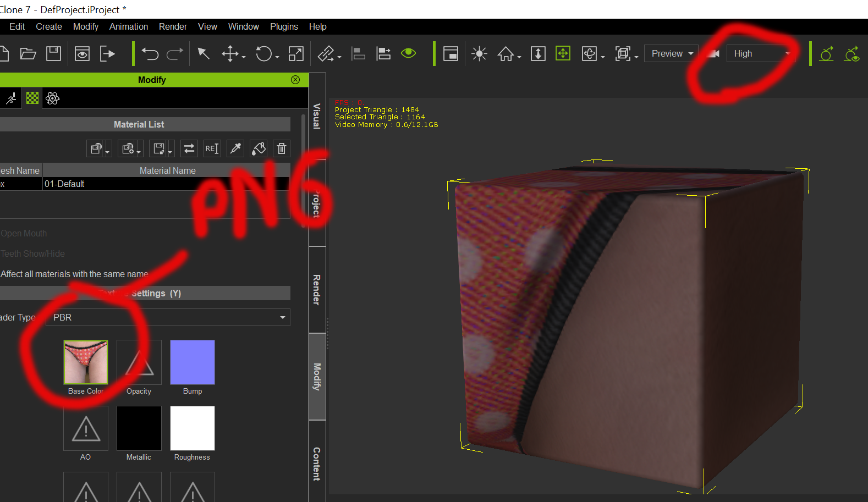Toggle the green pan camera icon
This screenshot has width=868, height=502.
[x=563, y=53]
